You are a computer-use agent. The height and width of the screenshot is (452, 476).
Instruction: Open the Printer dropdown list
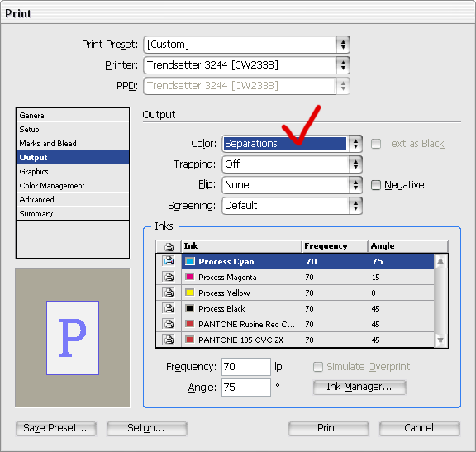click(x=246, y=65)
